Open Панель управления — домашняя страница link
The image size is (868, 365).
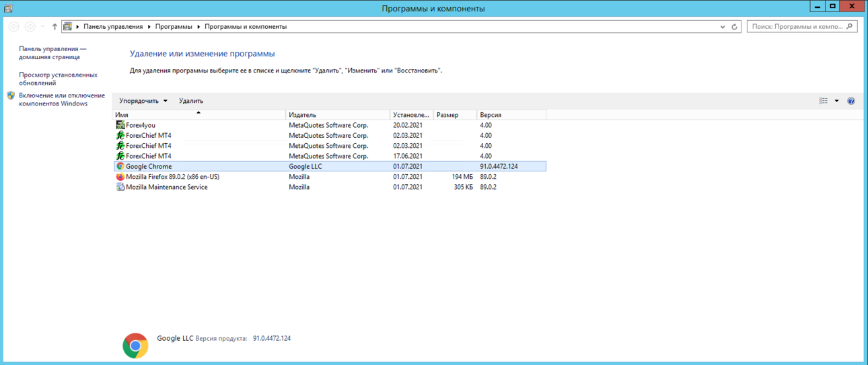[x=52, y=53]
